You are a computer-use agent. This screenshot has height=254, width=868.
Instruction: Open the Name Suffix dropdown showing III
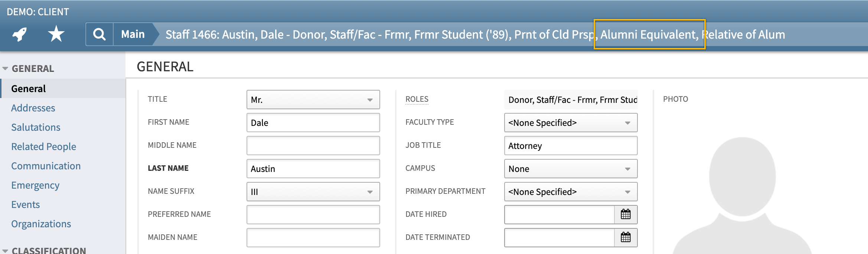pos(369,192)
